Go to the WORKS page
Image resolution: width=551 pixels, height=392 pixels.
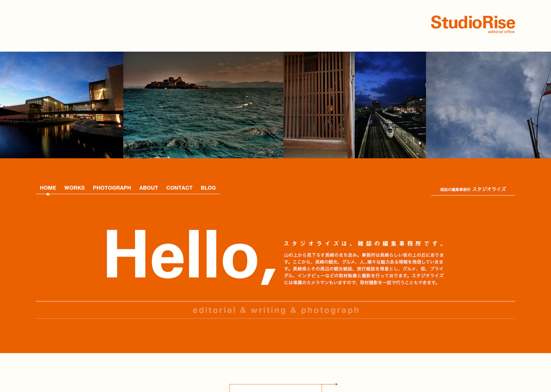[x=74, y=188]
